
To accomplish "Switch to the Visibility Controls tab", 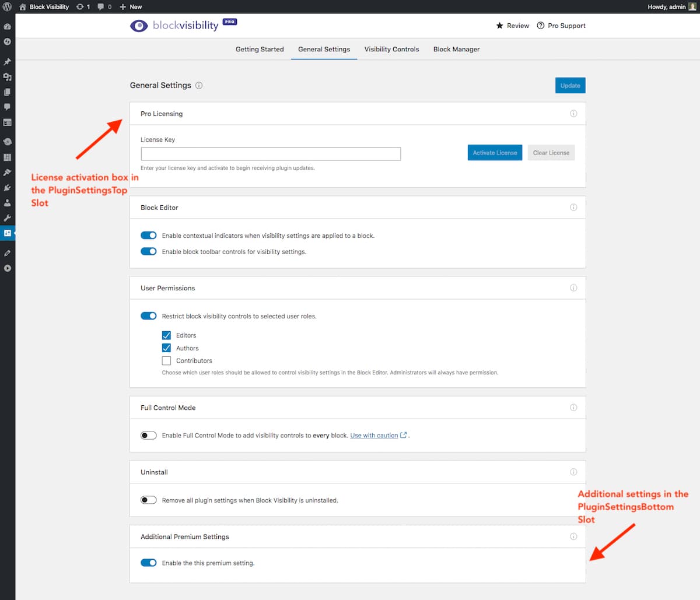I will click(x=391, y=50).
